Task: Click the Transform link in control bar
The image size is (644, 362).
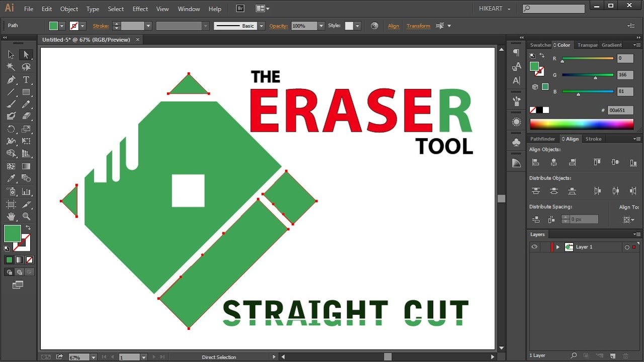Action: coord(419,26)
